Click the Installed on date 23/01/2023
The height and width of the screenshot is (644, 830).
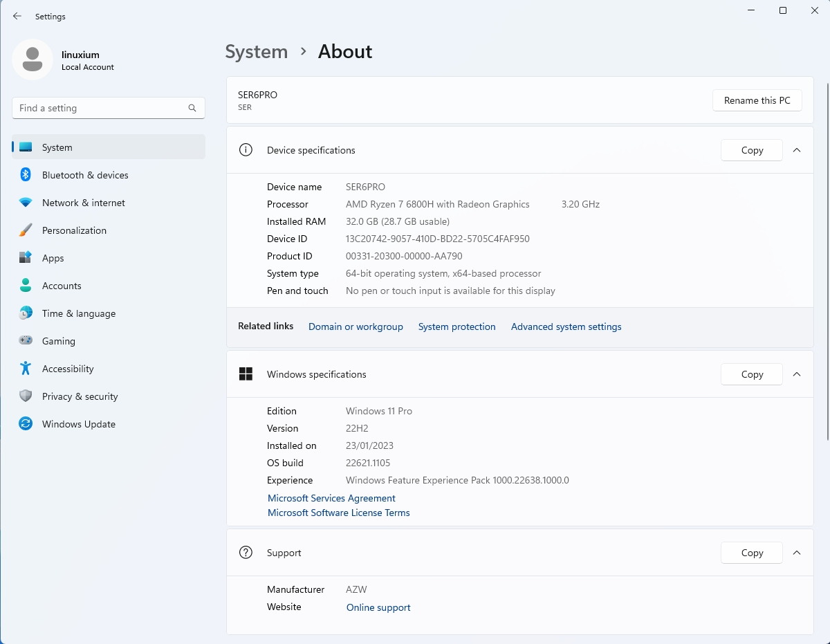click(369, 445)
